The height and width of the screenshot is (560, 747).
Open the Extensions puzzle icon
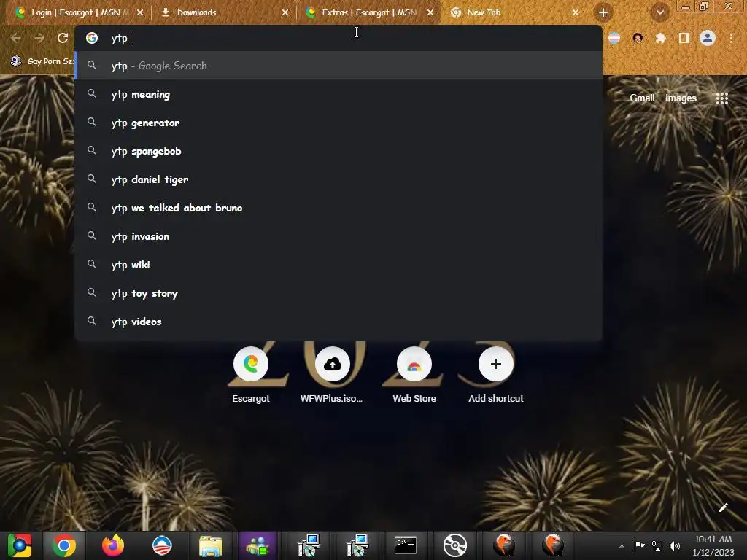tap(660, 38)
